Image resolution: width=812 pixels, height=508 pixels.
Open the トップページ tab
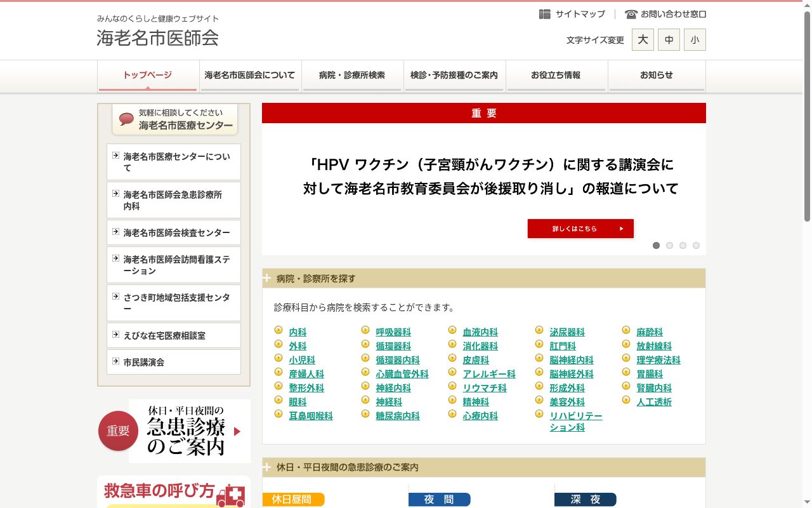[x=147, y=76]
